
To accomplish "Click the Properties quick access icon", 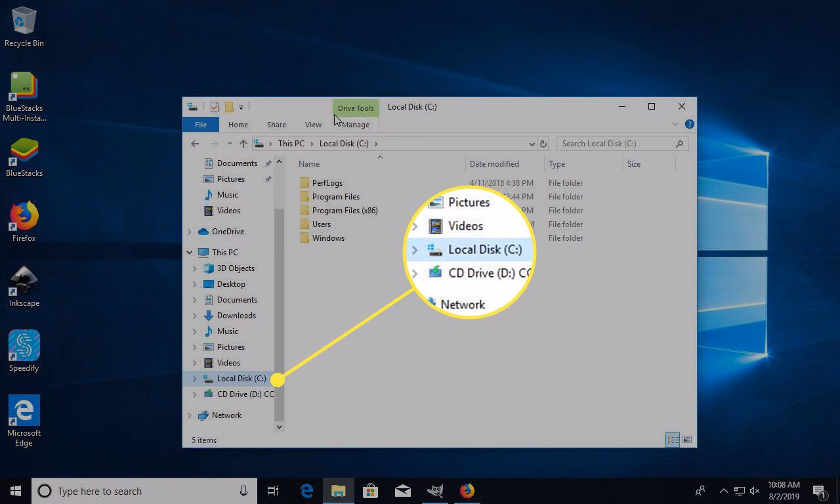I will click(x=215, y=107).
